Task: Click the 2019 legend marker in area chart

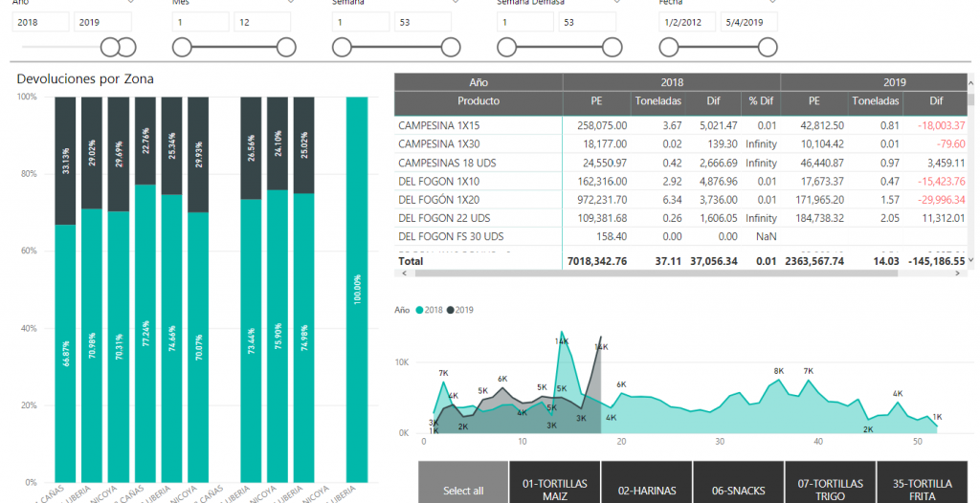Action: point(451,311)
